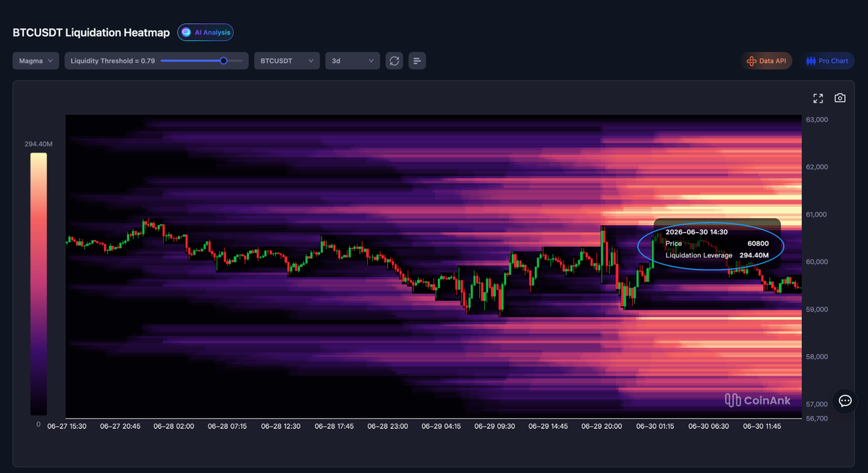Click the 06-28 23:00 time axis label
The image size is (868, 473).
[387, 427]
